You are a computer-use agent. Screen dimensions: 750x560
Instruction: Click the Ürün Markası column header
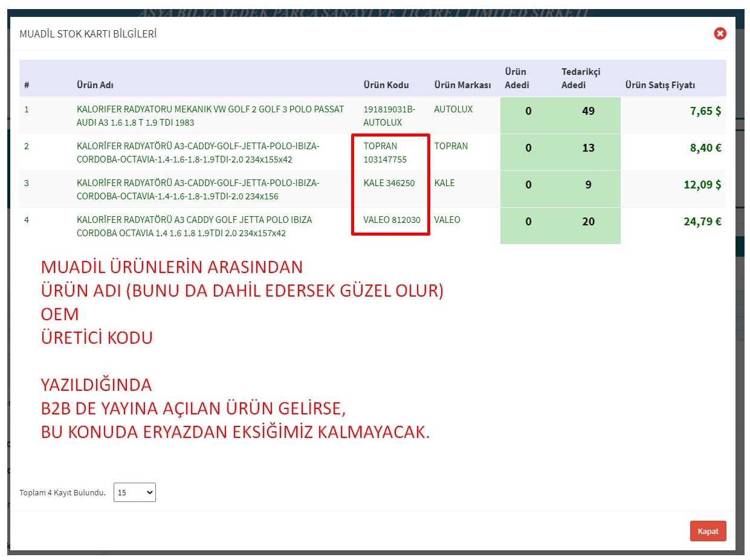tap(462, 85)
